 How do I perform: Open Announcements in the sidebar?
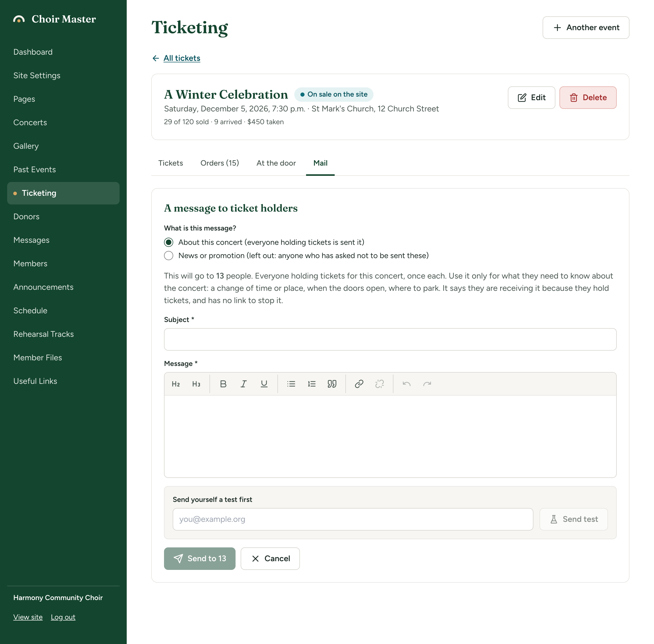click(63, 287)
